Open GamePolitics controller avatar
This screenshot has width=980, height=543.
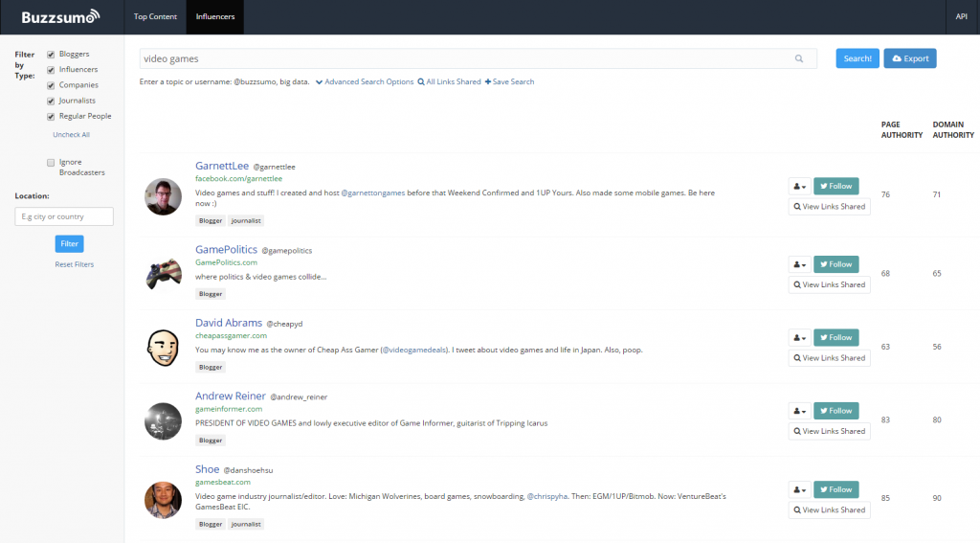tap(163, 273)
